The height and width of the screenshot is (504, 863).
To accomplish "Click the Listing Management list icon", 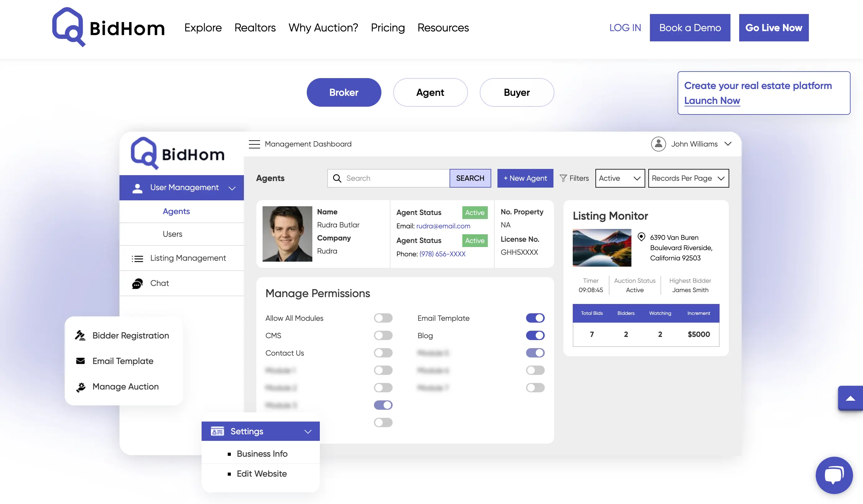I will [x=137, y=258].
